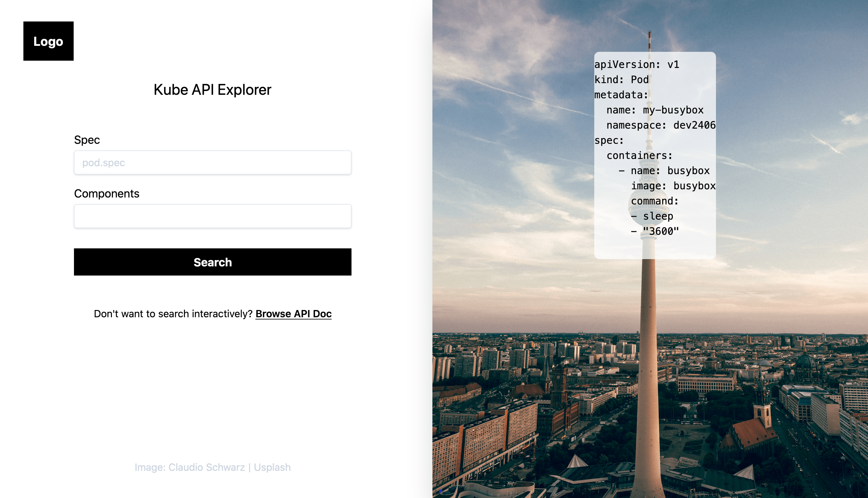Open the Browse API Doc link

click(293, 314)
